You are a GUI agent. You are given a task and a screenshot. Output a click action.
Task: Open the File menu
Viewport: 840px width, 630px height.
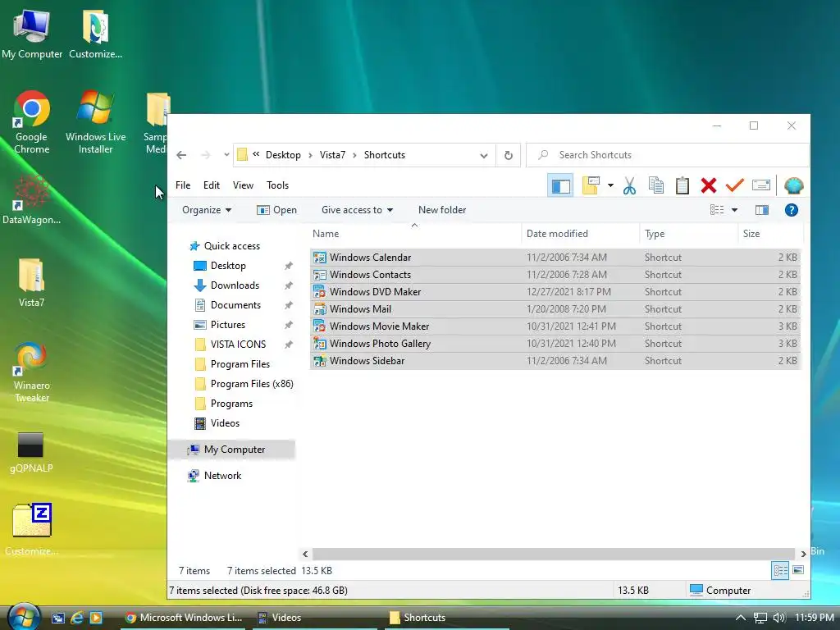[x=183, y=185]
